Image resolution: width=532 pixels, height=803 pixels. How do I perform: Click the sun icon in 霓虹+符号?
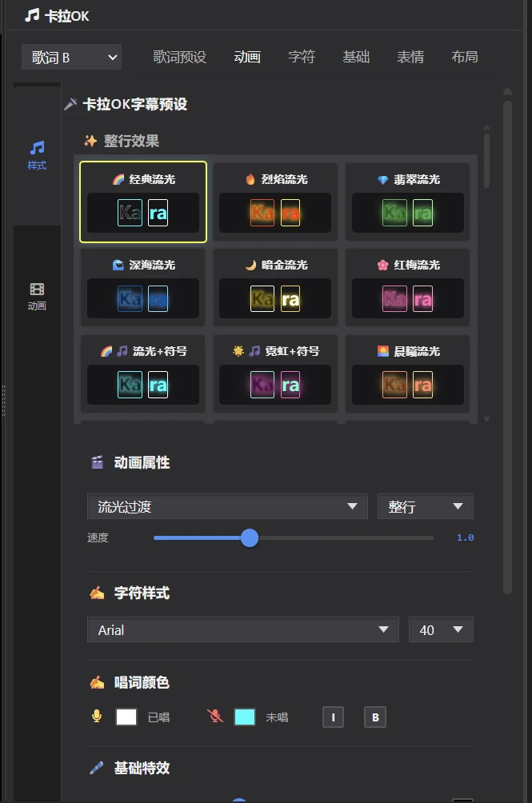point(238,351)
